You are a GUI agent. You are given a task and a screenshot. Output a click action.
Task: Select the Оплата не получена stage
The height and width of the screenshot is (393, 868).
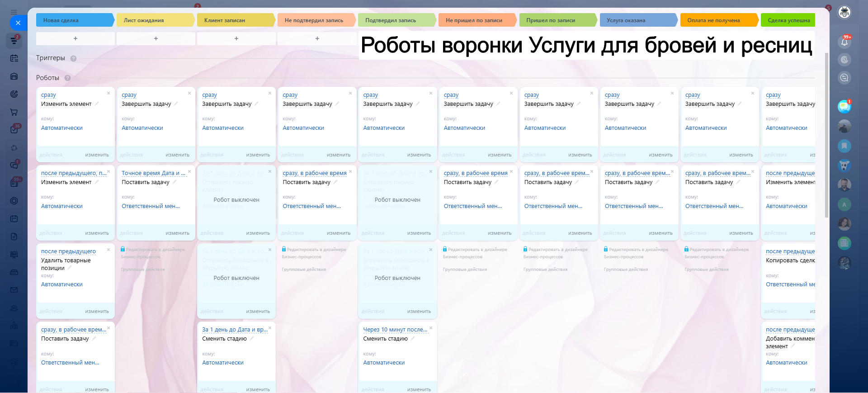[x=719, y=20]
